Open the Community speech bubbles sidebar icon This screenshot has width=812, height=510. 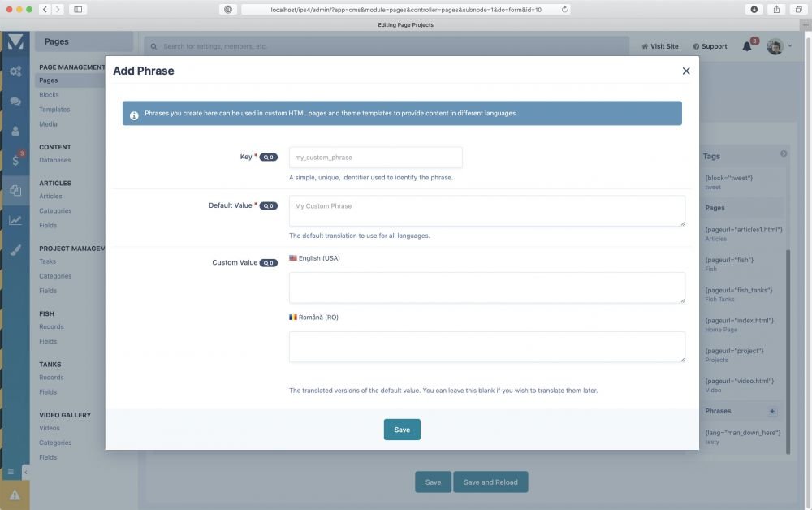coord(15,102)
